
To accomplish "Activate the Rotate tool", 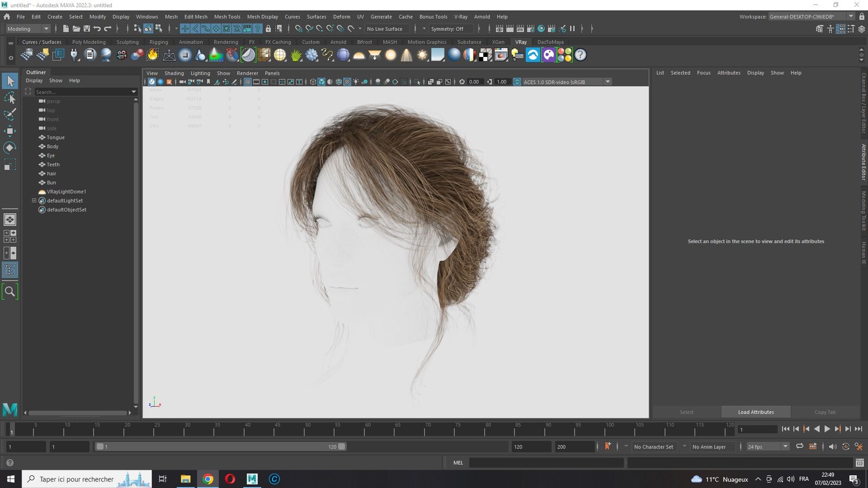I will click(10, 147).
